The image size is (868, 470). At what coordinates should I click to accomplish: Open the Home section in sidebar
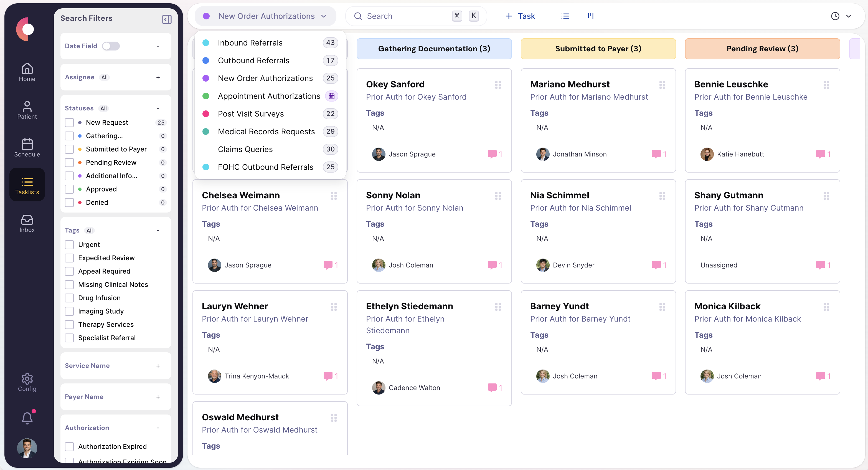(x=27, y=72)
